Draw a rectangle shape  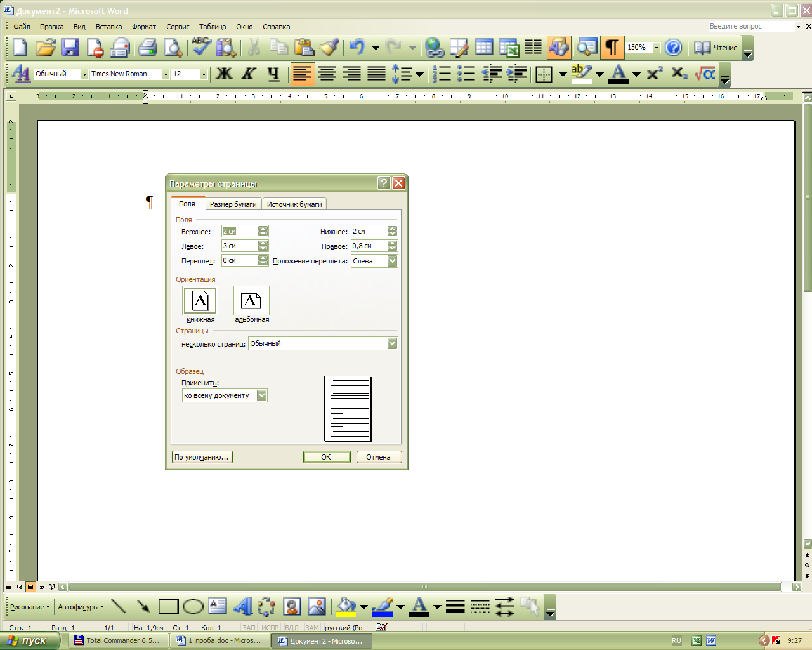tap(168, 607)
